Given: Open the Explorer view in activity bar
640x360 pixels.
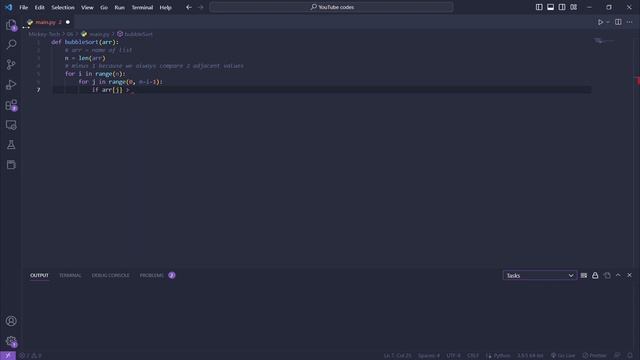Looking at the screenshot, I should 11,25.
